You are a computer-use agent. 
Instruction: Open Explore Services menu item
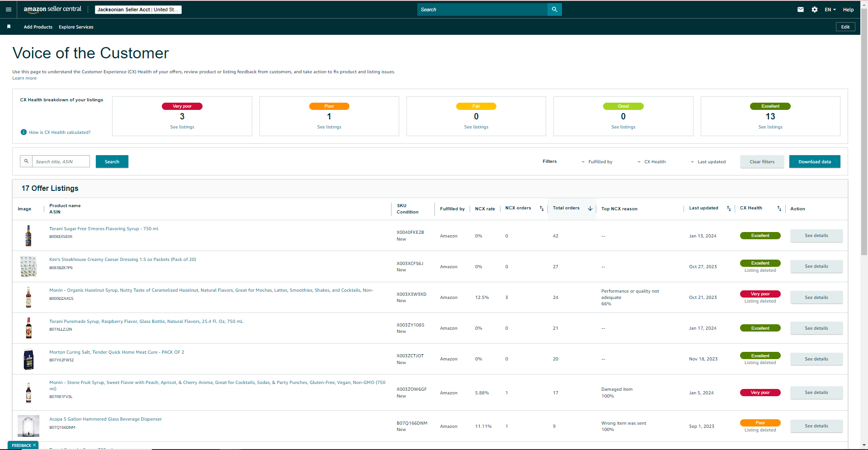(x=76, y=27)
